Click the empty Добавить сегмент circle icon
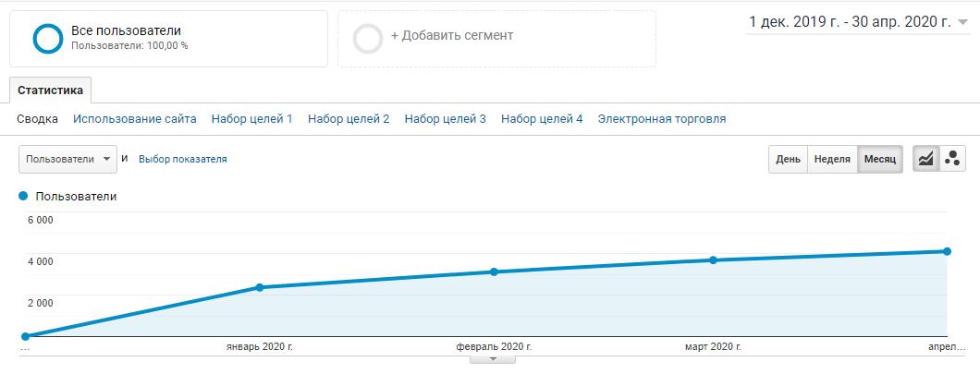 (368, 38)
